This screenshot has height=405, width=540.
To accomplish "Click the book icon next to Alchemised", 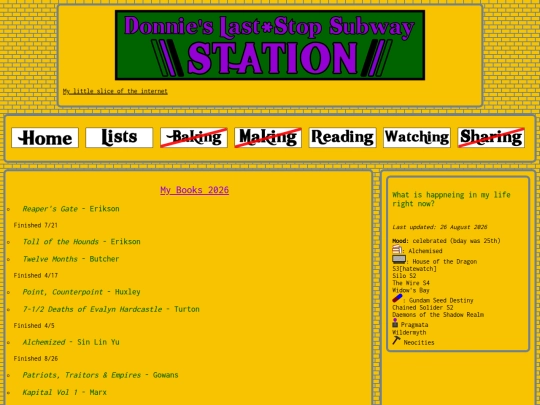I will 397,249.
